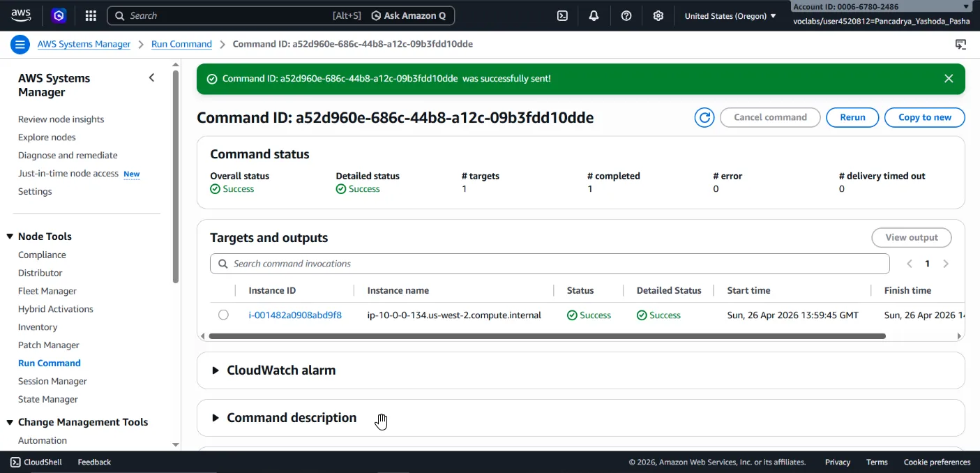Click Run Command breadcrumb link

pos(181,44)
